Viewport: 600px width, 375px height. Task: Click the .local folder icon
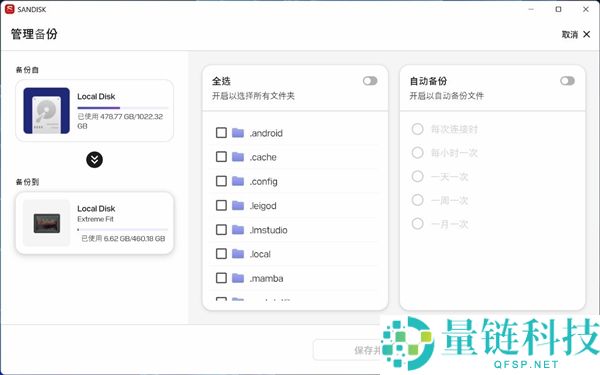pyautogui.click(x=238, y=254)
